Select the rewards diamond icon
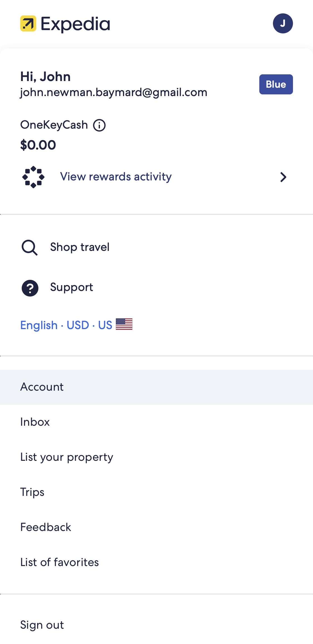Image resolution: width=313 pixels, height=644 pixels. [x=33, y=177]
